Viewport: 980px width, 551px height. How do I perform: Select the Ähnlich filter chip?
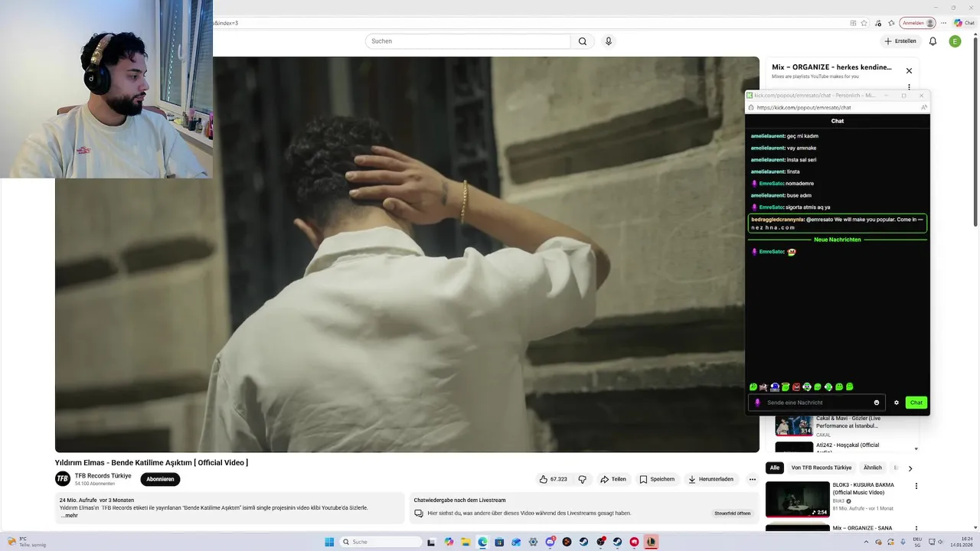coord(873,468)
